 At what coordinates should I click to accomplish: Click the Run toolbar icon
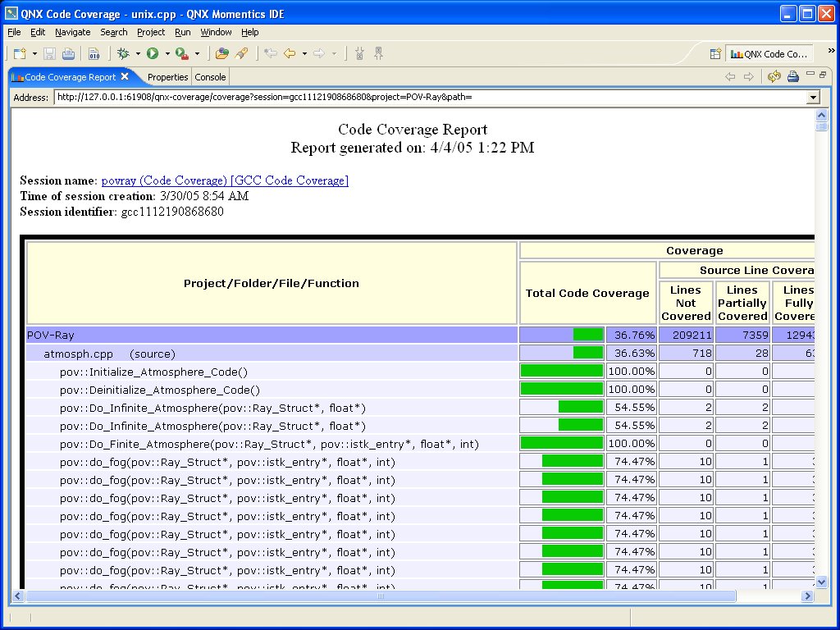point(150,53)
